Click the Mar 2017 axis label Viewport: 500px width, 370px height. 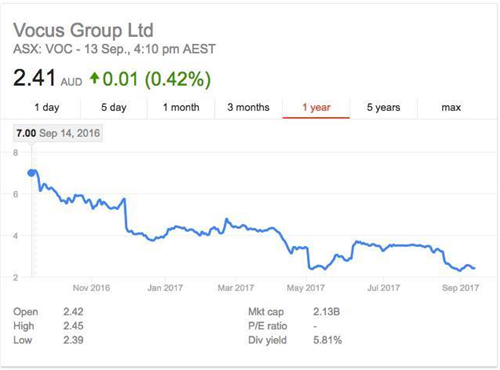click(x=236, y=288)
